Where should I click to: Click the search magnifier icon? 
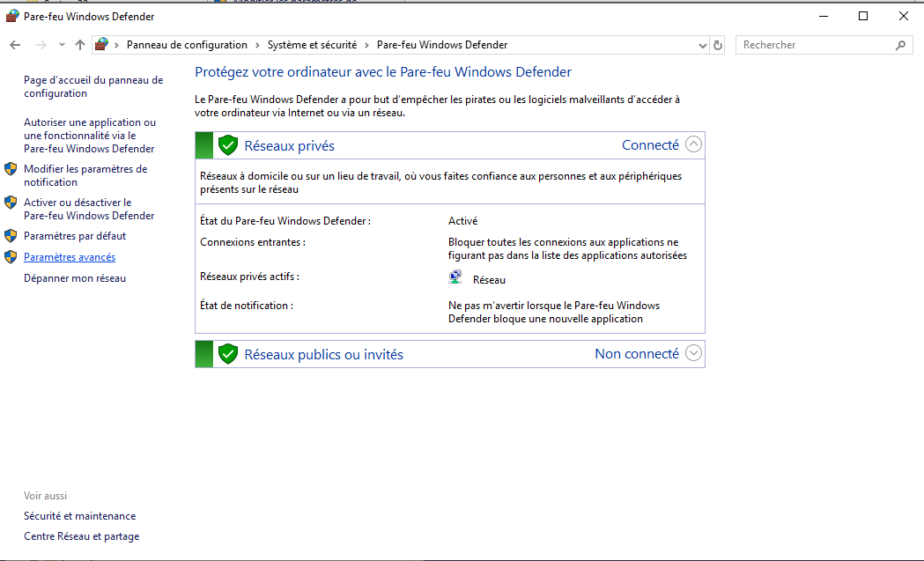900,45
